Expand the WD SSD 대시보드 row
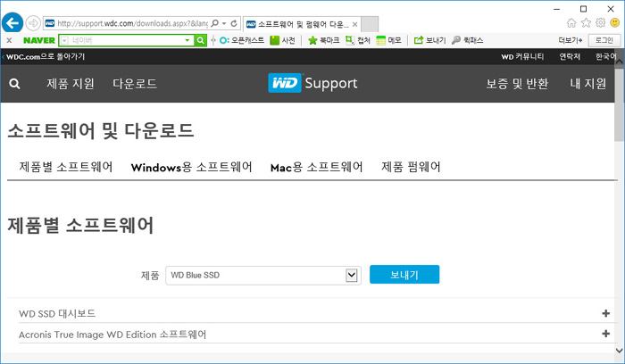The height and width of the screenshot is (364, 625). tap(606, 313)
